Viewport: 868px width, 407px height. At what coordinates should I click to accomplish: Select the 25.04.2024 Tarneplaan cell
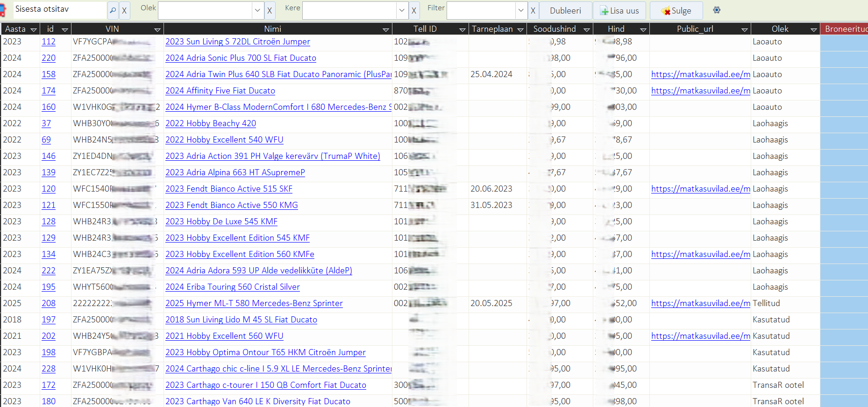(x=497, y=74)
